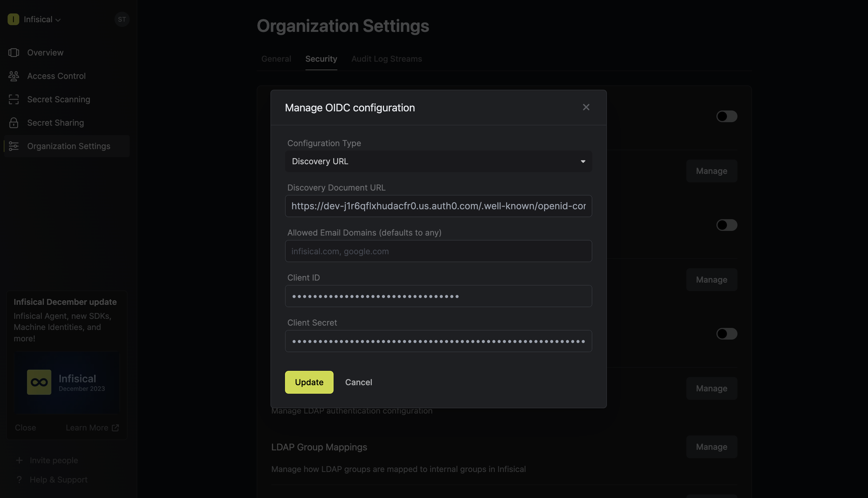Close the Manage OIDC configuration dialog
Image resolution: width=868 pixels, height=498 pixels.
click(586, 107)
